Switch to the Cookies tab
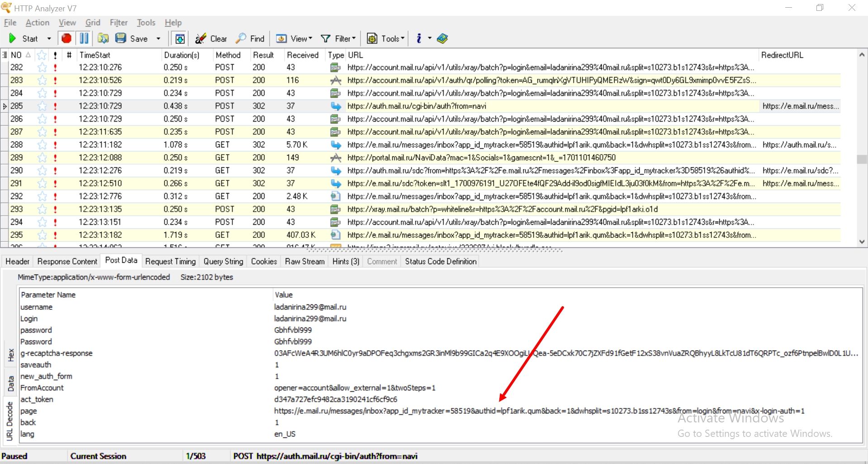This screenshot has width=868, height=464. (x=264, y=261)
